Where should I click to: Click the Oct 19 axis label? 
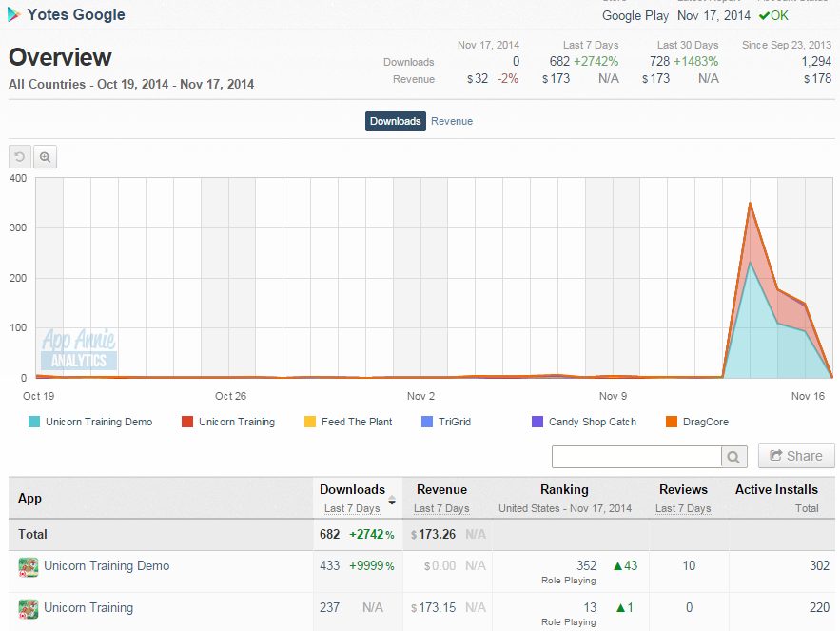[x=39, y=396]
